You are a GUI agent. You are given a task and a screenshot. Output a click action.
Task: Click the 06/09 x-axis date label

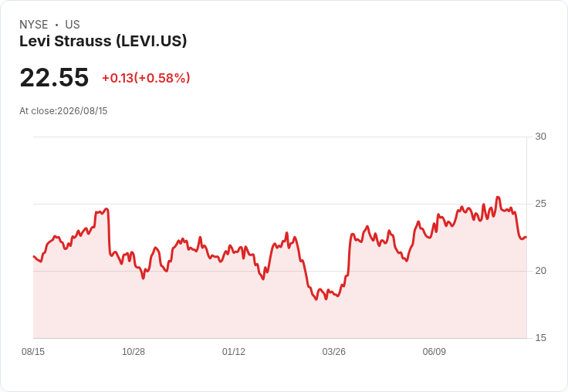tap(434, 351)
